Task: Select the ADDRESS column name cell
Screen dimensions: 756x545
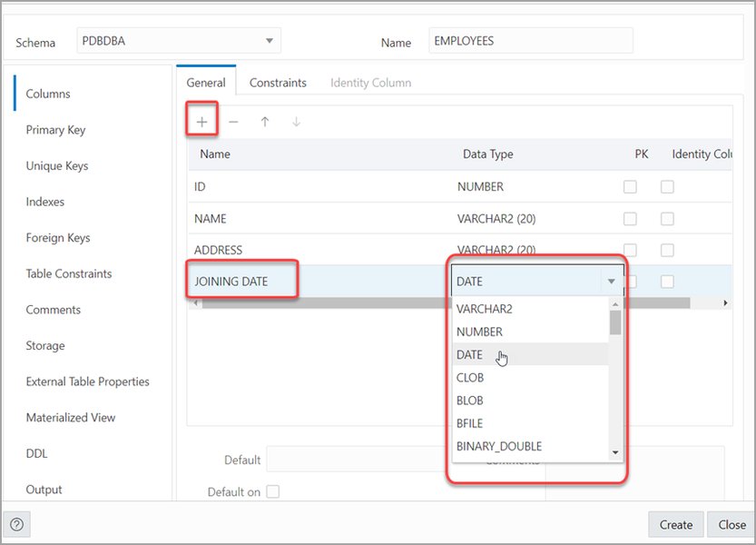Action: coord(319,250)
